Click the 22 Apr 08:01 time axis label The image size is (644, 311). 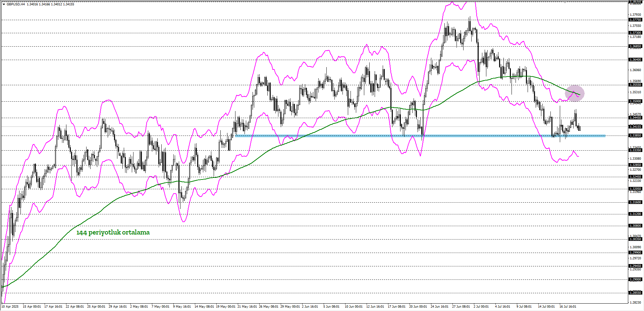click(x=75, y=307)
